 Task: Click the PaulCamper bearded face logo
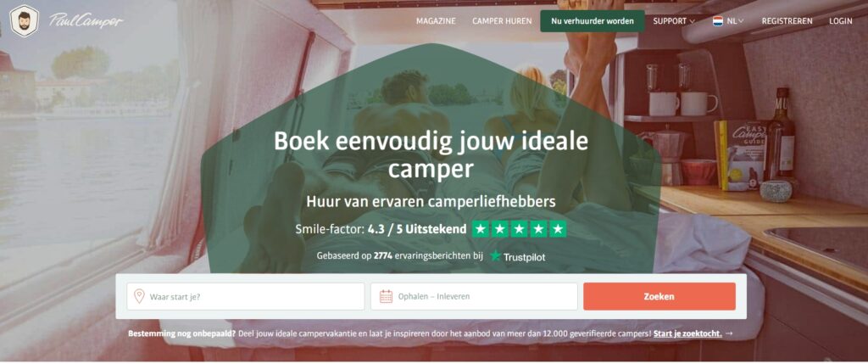pos(25,21)
